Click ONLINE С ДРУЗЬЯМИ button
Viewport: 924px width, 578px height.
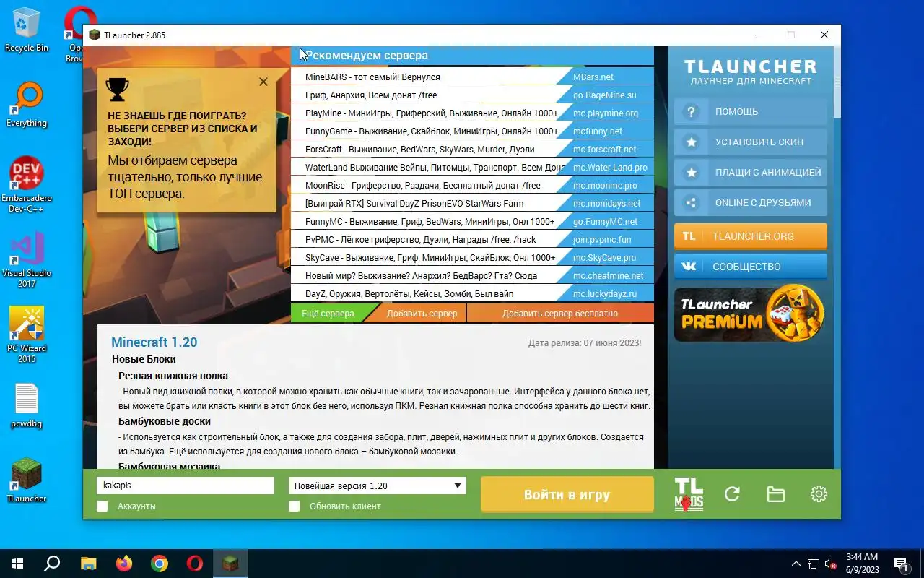click(751, 203)
